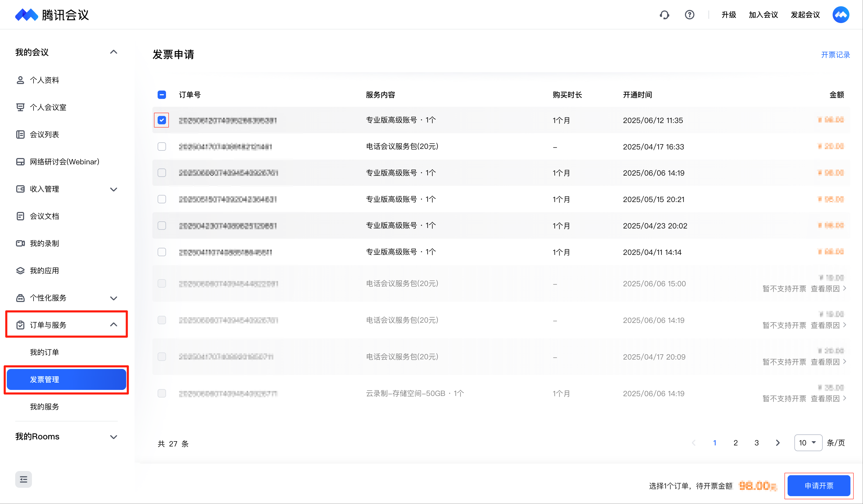Check the 2025/05/15 20:21 order checkbox
Screen dimensions: 863x504
162,199
